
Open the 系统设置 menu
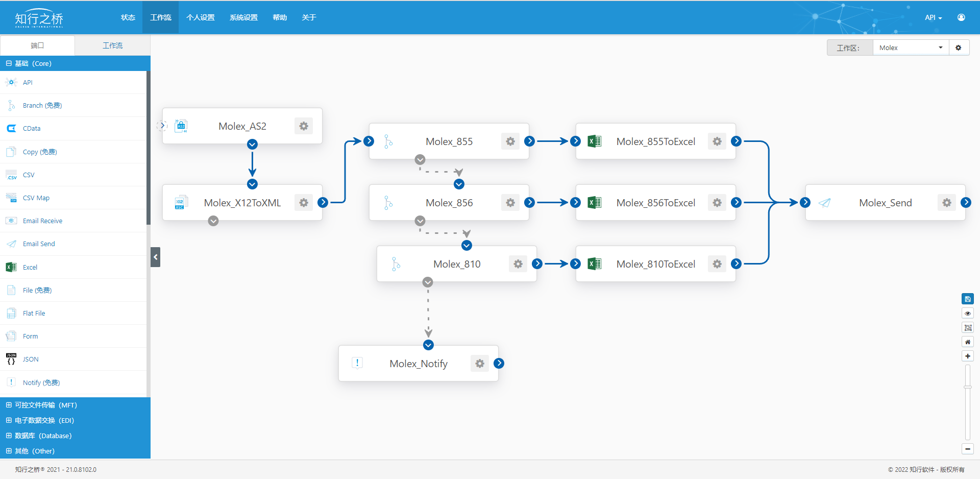click(243, 17)
